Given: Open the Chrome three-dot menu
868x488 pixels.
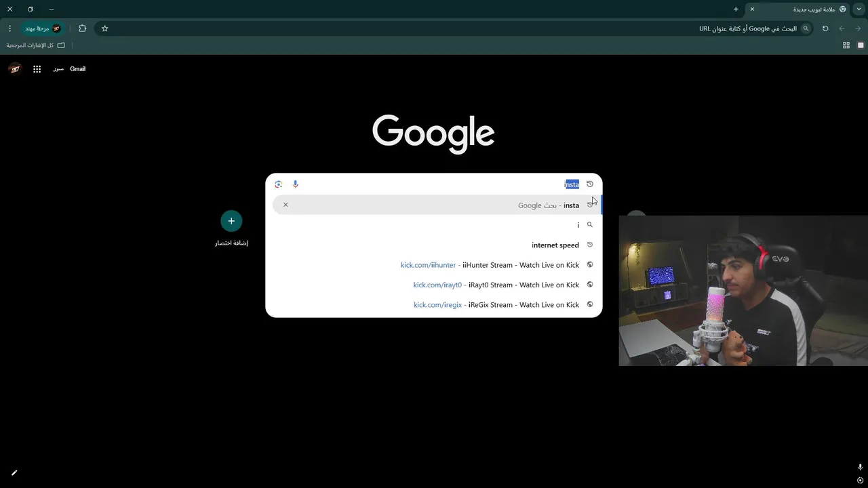Looking at the screenshot, I should [9, 28].
